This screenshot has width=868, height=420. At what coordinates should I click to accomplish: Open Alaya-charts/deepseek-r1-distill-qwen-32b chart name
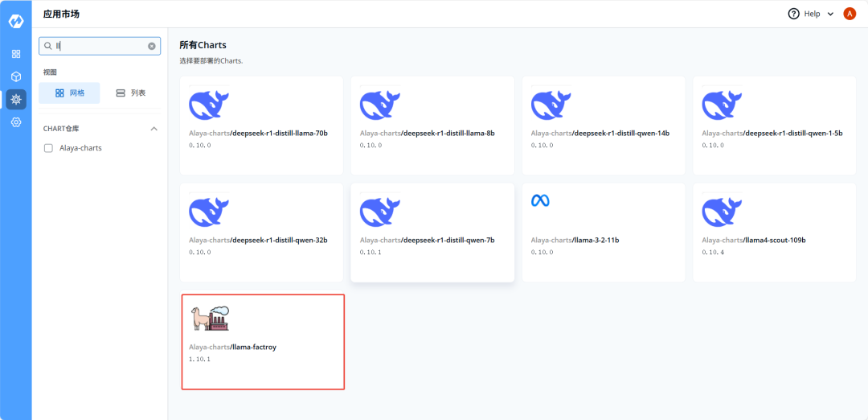coord(258,241)
